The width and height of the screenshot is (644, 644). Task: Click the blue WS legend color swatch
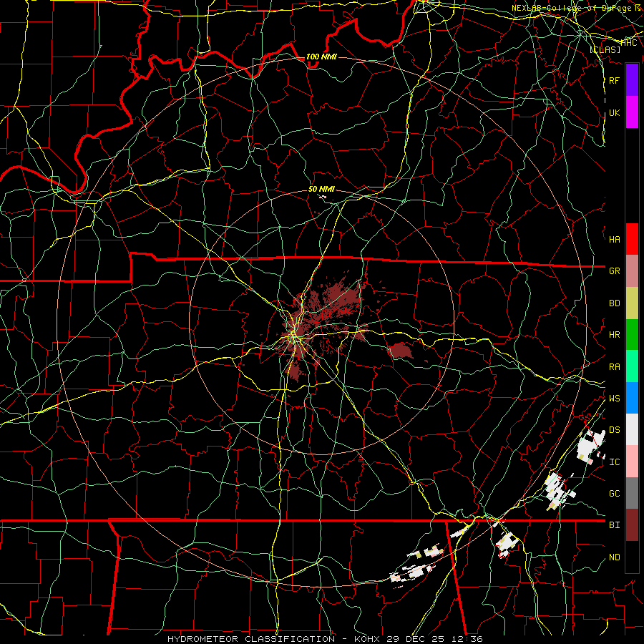coord(632,398)
